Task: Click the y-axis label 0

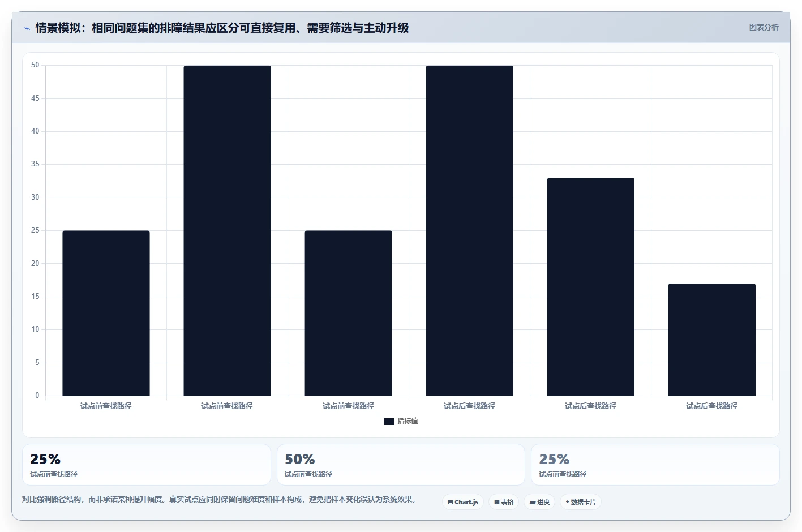Action: coord(37,396)
